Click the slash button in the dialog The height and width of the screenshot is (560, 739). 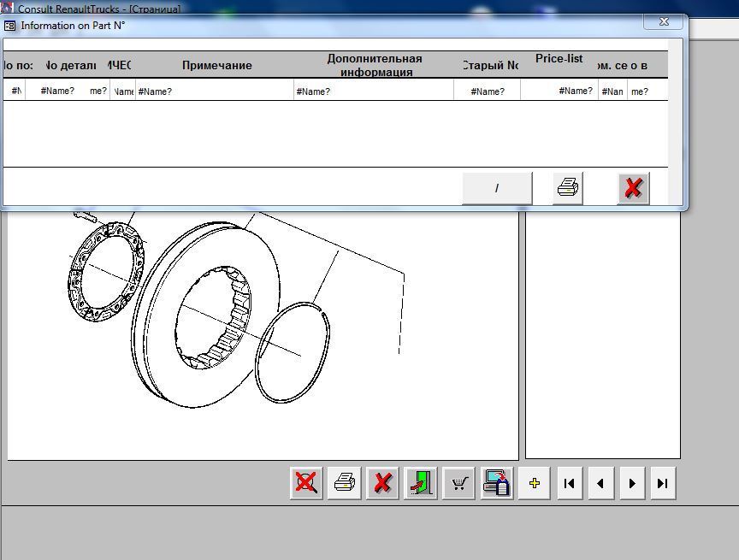point(497,188)
